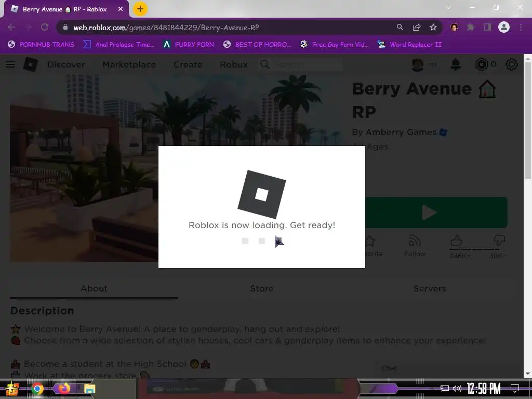This screenshot has width=532, height=399.
Task: Share this page icon in address bar
Action: pyautogui.click(x=417, y=27)
